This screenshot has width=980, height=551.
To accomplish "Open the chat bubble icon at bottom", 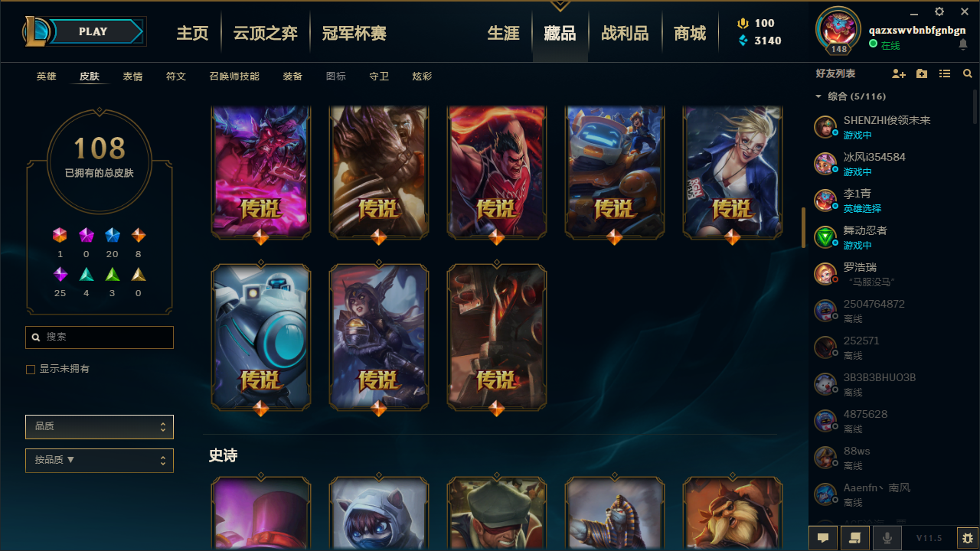I will (x=823, y=538).
